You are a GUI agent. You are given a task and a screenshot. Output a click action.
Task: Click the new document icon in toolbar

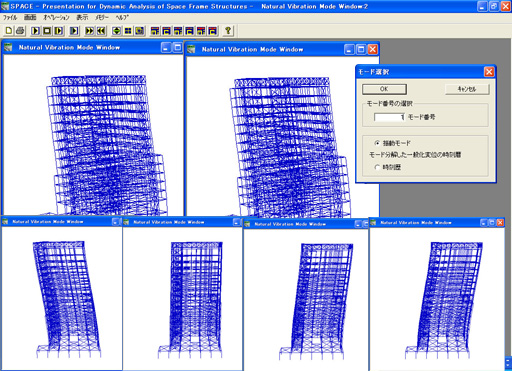[x=9, y=31]
